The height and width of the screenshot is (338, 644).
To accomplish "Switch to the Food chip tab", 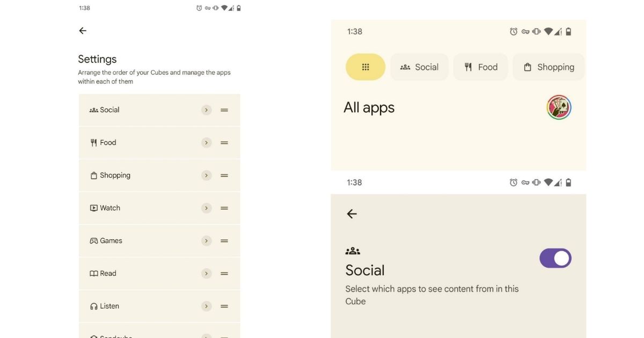I will point(480,67).
